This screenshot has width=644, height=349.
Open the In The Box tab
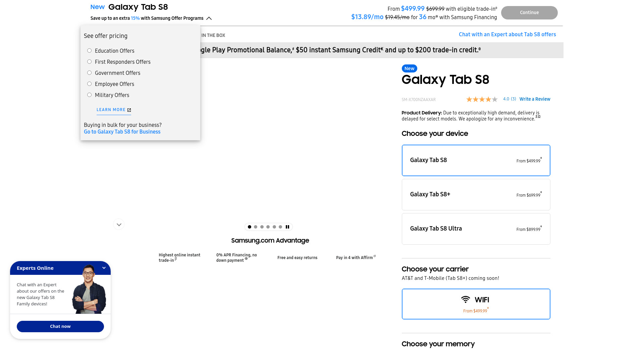[213, 35]
